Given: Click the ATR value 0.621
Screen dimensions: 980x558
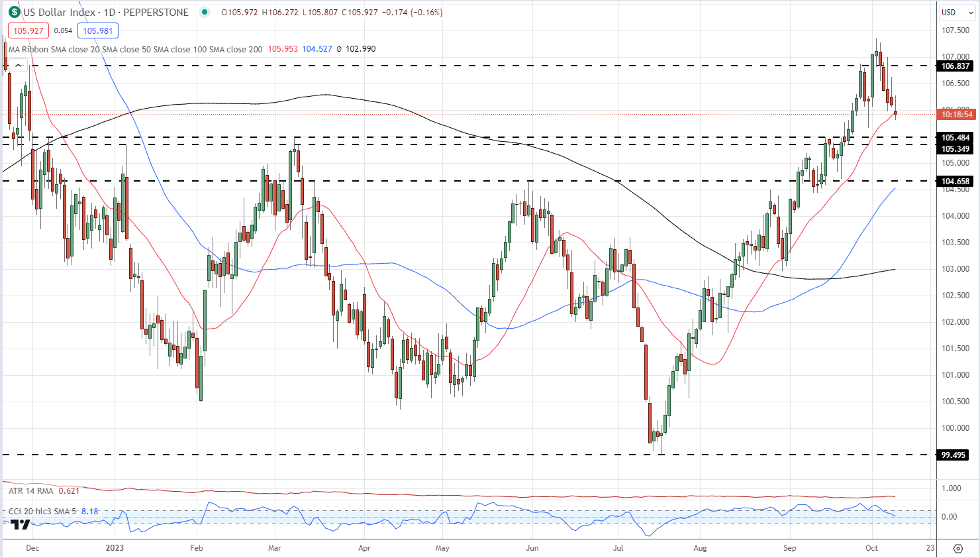Looking at the screenshot, I should click(69, 491).
